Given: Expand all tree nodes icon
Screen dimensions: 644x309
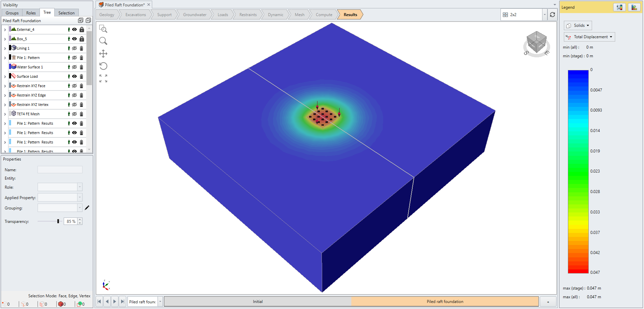Looking at the screenshot, I should tap(80, 20).
